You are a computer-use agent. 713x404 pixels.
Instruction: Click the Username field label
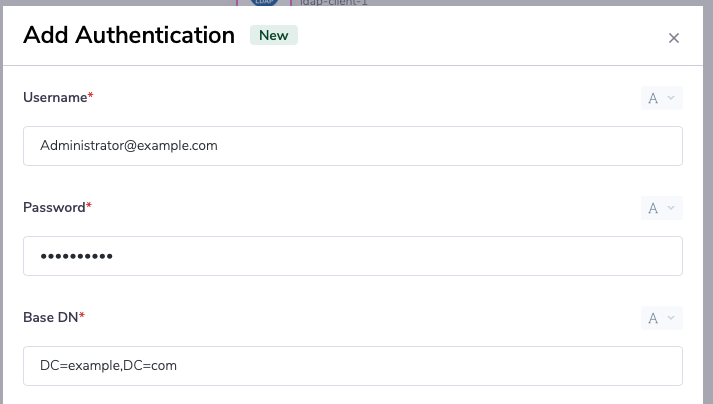(x=54, y=97)
